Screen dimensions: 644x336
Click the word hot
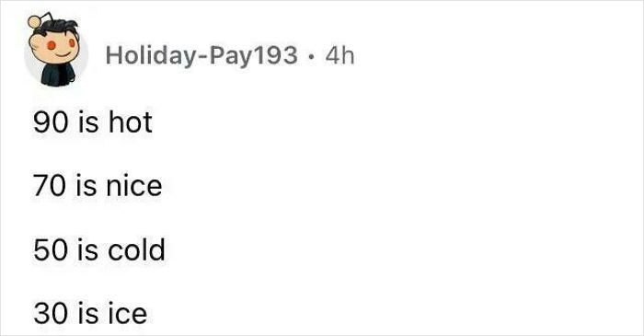click(x=131, y=122)
